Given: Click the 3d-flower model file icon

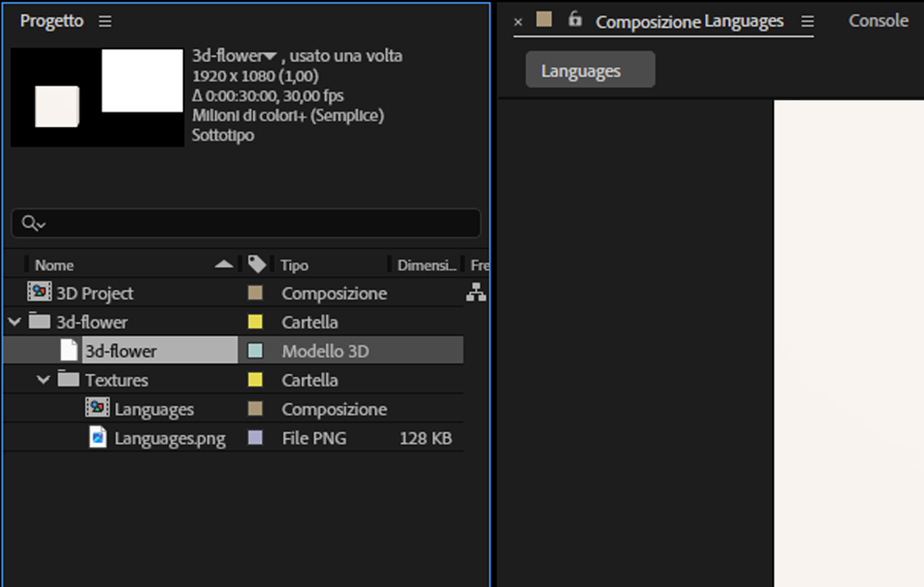Looking at the screenshot, I should click(69, 350).
